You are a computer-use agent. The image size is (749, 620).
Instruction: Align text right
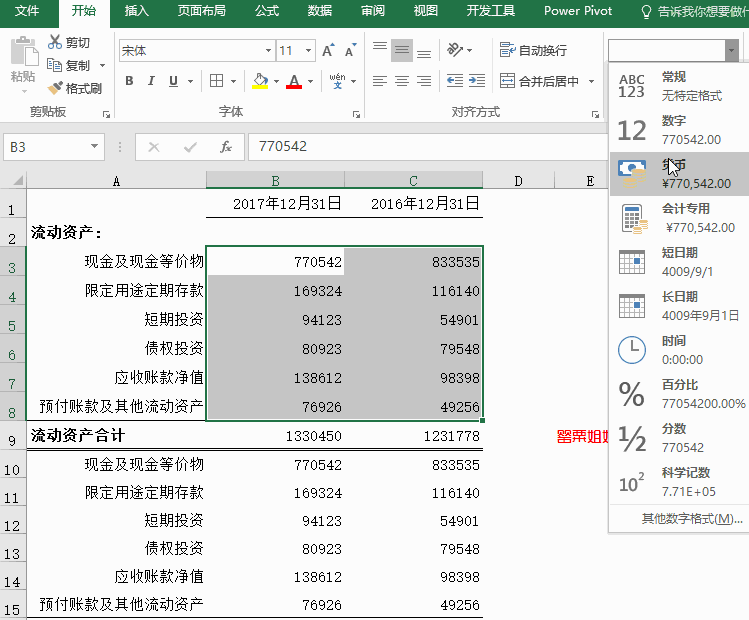coord(424,81)
